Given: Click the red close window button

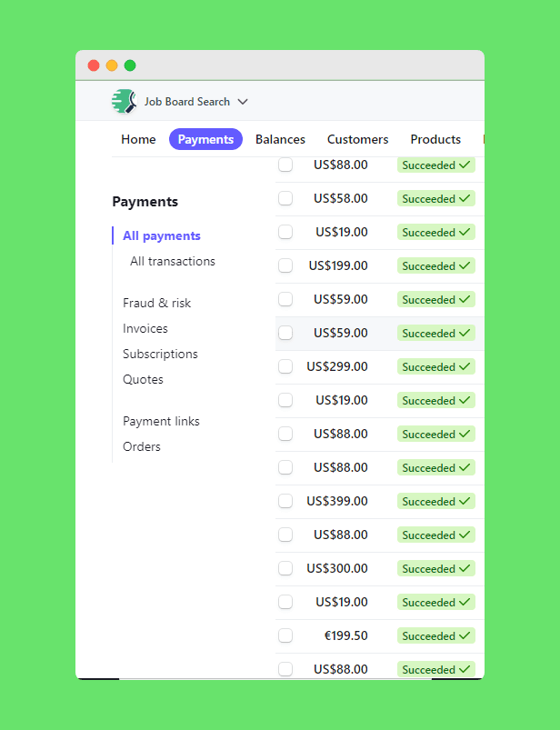Looking at the screenshot, I should click(x=94, y=65).
